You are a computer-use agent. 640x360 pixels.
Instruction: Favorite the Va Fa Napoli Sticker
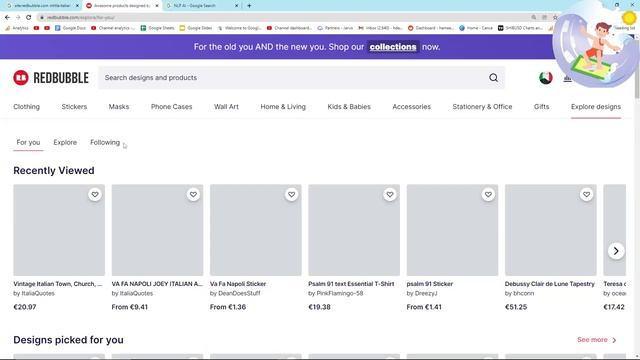pyautogui.click(x=291, y=195)
